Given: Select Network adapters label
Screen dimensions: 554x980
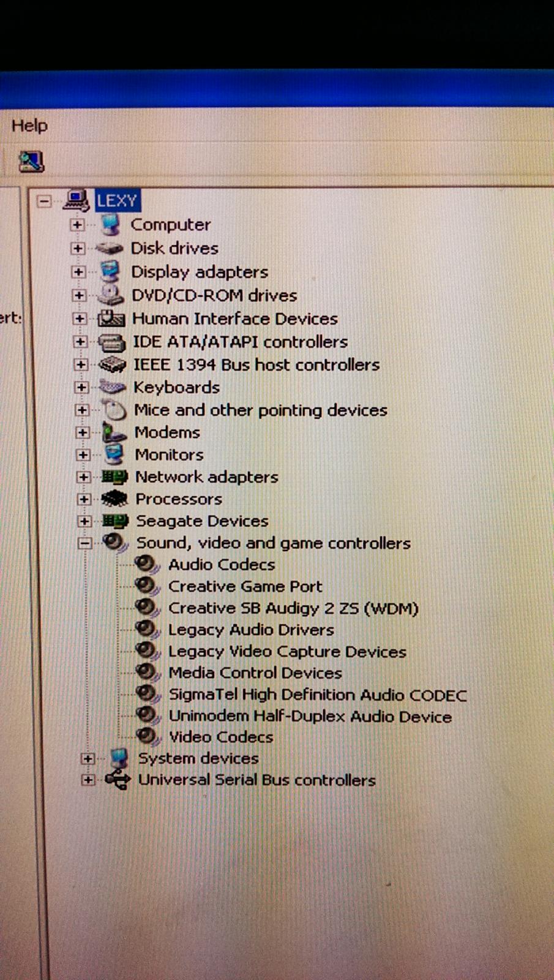Looking at the screenshot, I should coord(207,477).
